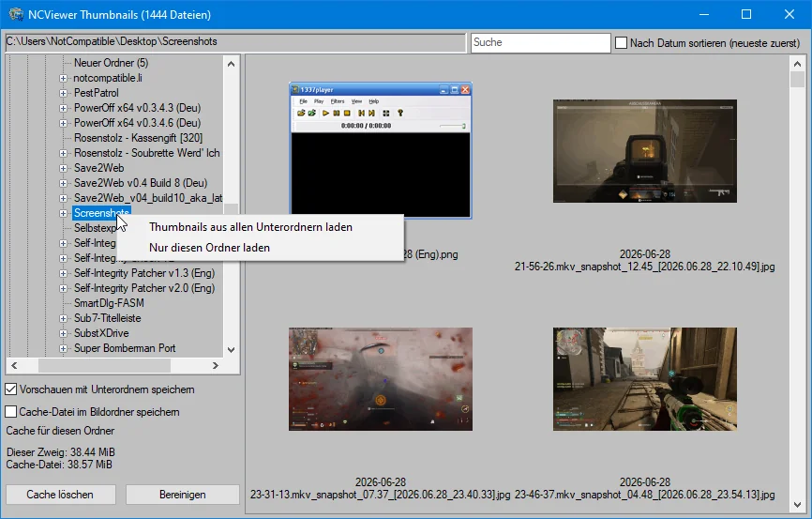Expand Save2Web v0.4 Build 8 (Deu) node

[63, 184]
